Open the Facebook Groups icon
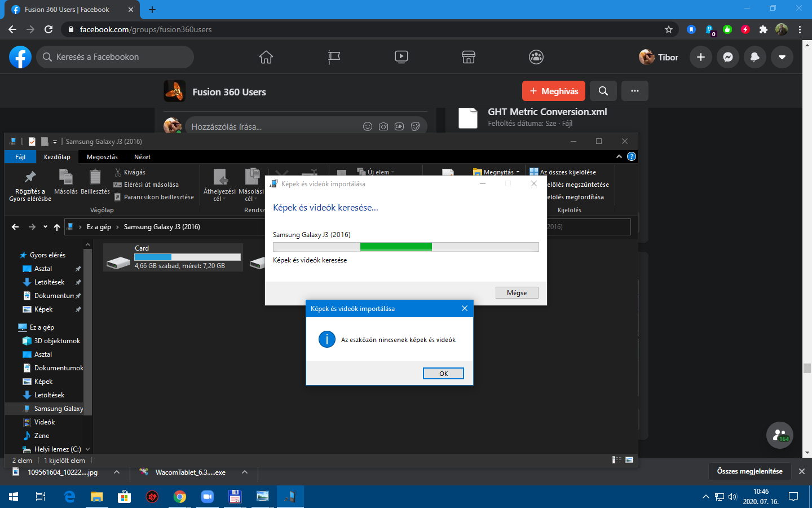This screenshot has width=812, height=508. tap(536, 57)
